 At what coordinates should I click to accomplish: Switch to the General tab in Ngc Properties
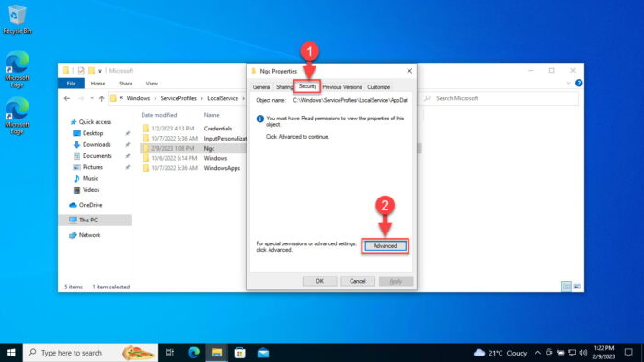[261, 87]
